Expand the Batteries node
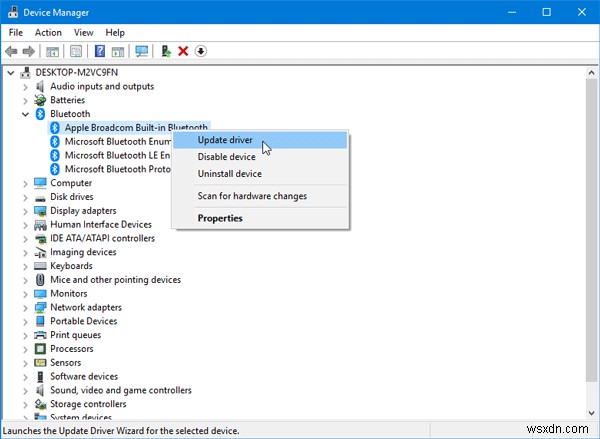Screen dimensions: 600x439 25,101
